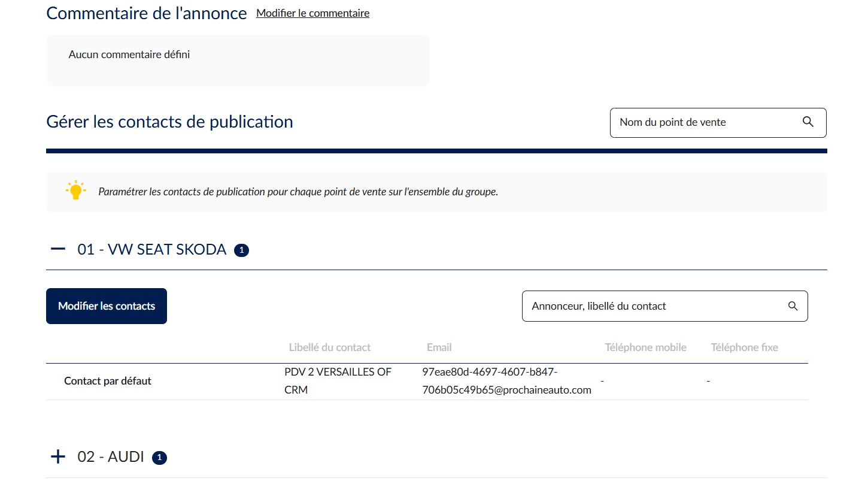The image size is (868, 496).
Task: Click the 'Aucun commentaire défini' comment box
Action: [x=238, y=61]
